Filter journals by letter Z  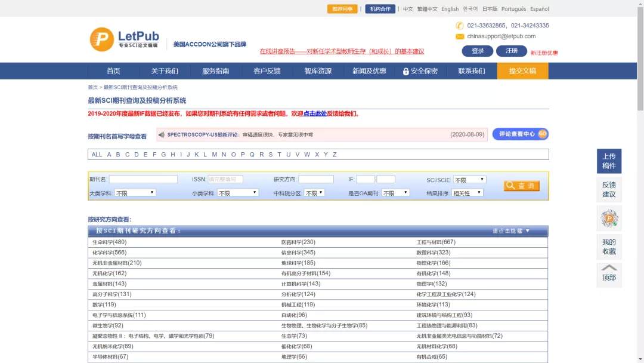tap(335, 155)
